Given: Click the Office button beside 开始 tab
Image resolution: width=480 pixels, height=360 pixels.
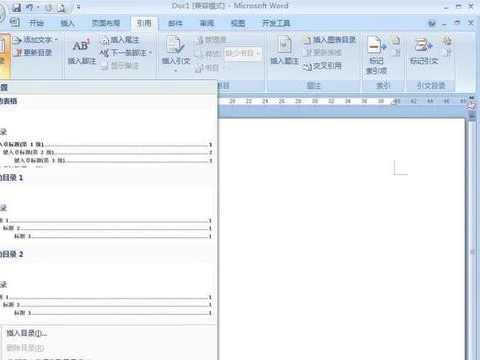Looking at the screenshot, I should (15, 23).
